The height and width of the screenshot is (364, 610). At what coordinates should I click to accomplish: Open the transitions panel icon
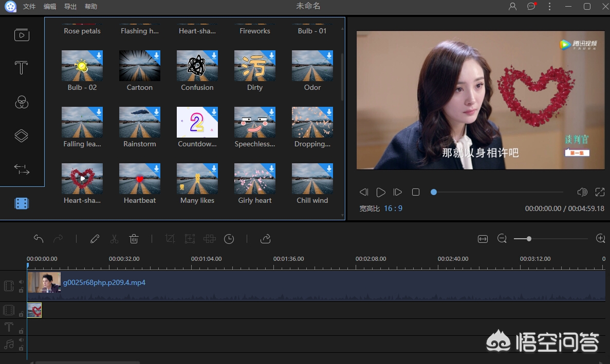22,169
